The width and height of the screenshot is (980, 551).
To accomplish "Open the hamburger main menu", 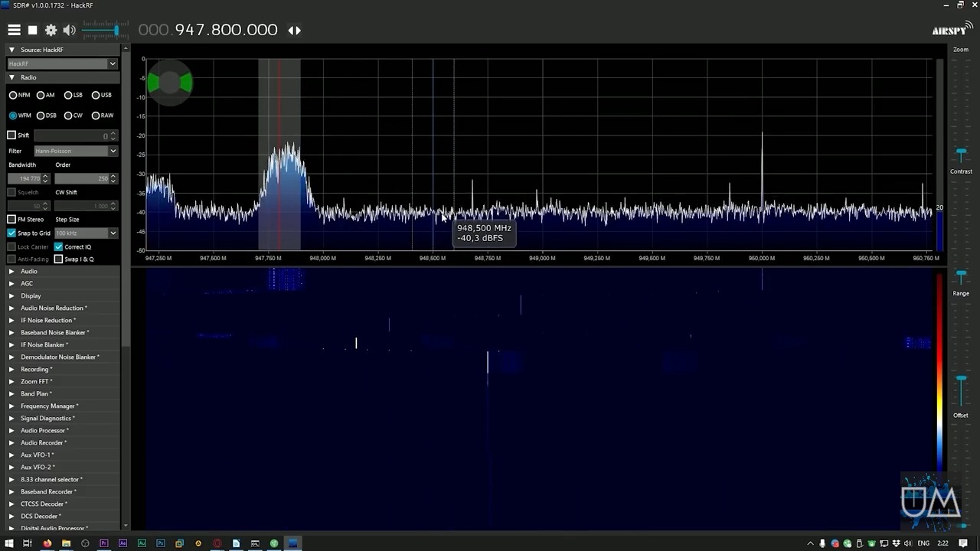I will (14, 30).
